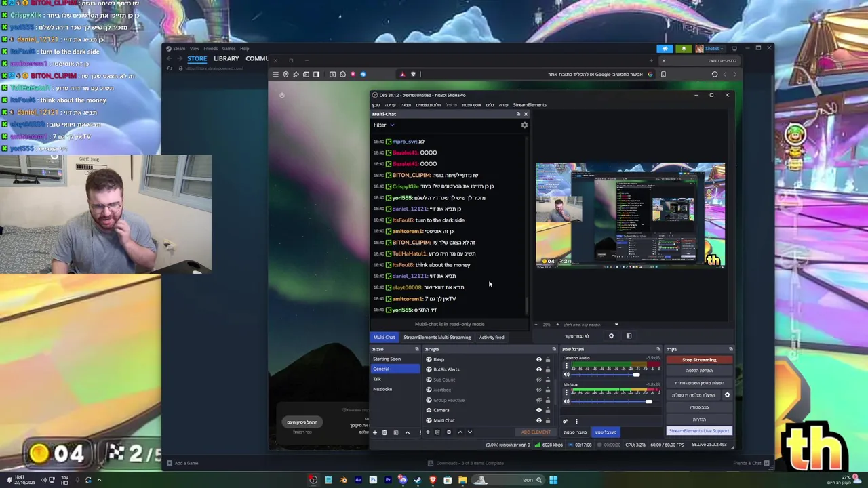
Task: Toggle lock on BotRix Alerts source
Action: click(548, 369)
